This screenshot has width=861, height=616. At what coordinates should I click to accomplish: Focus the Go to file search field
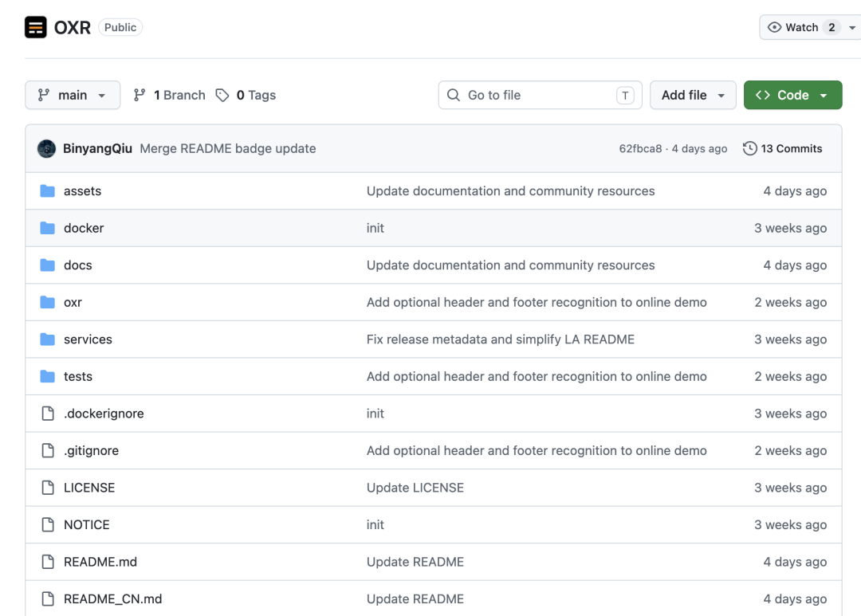coord(541,95)
